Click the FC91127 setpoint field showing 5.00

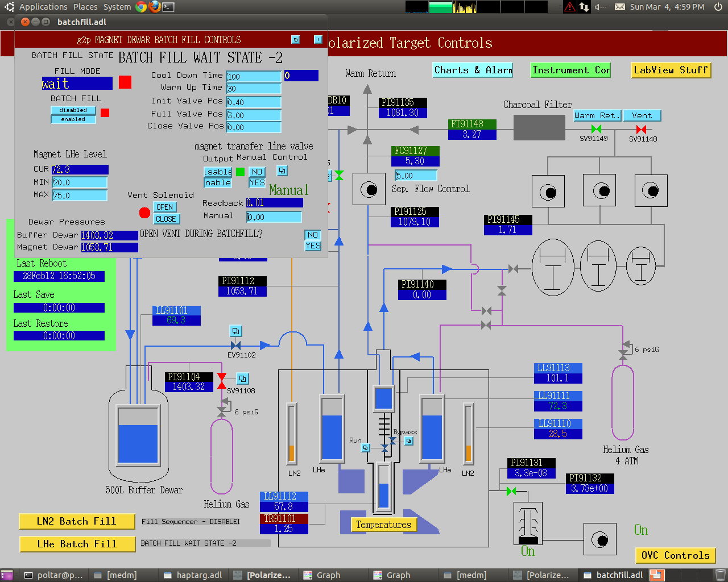(x=416, y=176)
